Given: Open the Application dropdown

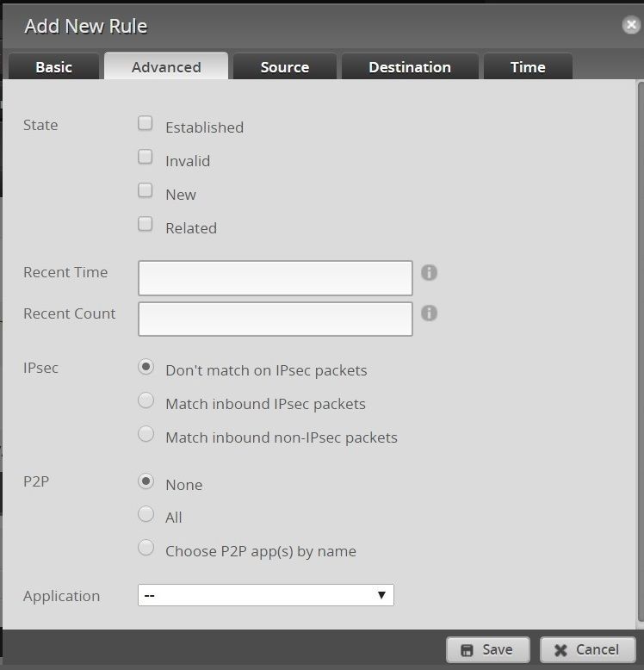Looking at the screenshot, I should click(265, 595).
